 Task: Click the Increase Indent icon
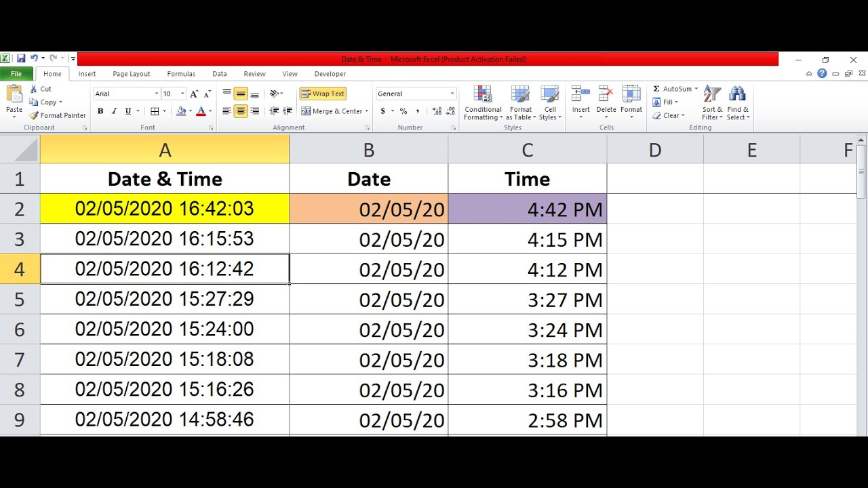pyautogui.click(x=288, y=111)
